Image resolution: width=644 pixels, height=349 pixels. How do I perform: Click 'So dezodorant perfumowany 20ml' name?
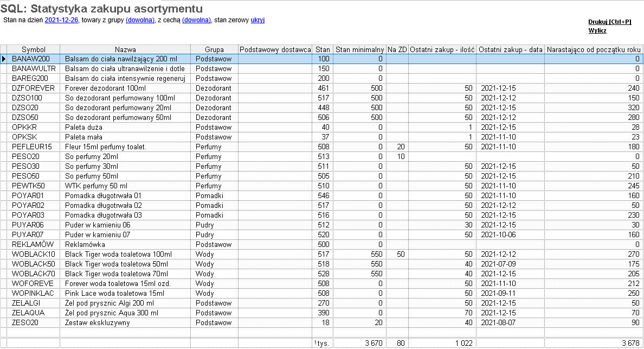tap(125, 107)
